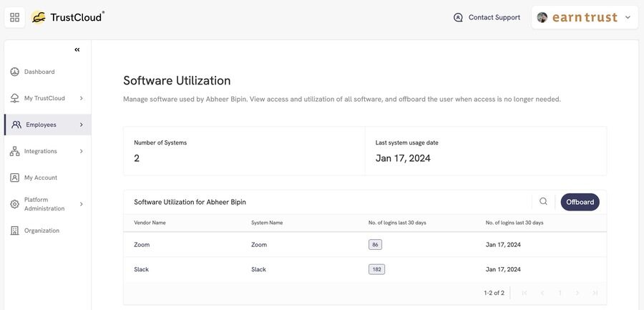Go to first page of table

(x=525, y=293)
